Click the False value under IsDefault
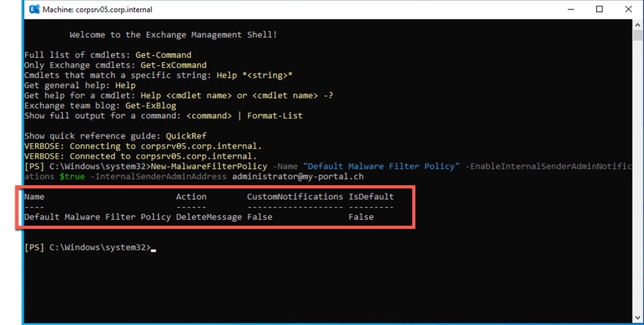The height and width of the screenshot is (325, 644). click(x=361, y=217)
